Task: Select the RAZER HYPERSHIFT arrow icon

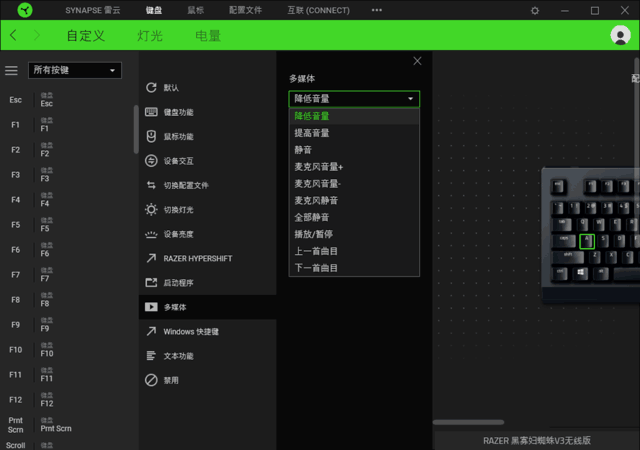Action: click(x=151, y=258)
